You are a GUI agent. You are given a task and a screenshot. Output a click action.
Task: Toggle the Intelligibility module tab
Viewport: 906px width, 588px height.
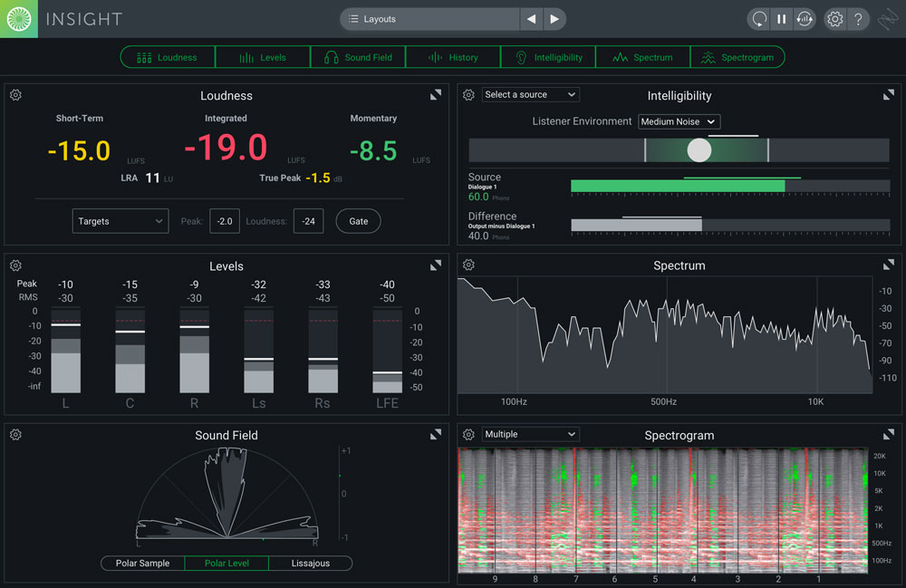548,57
